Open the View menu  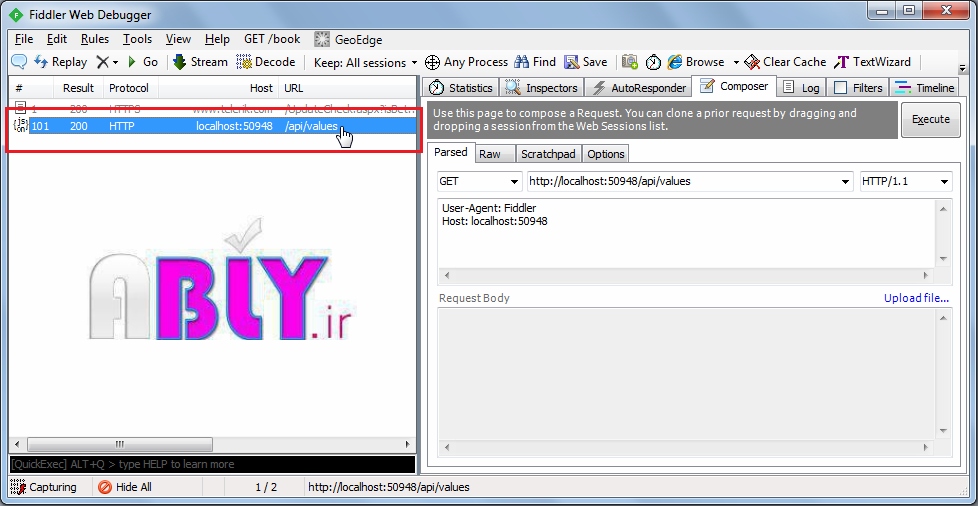pyautogui.click(x=178, y=39)
